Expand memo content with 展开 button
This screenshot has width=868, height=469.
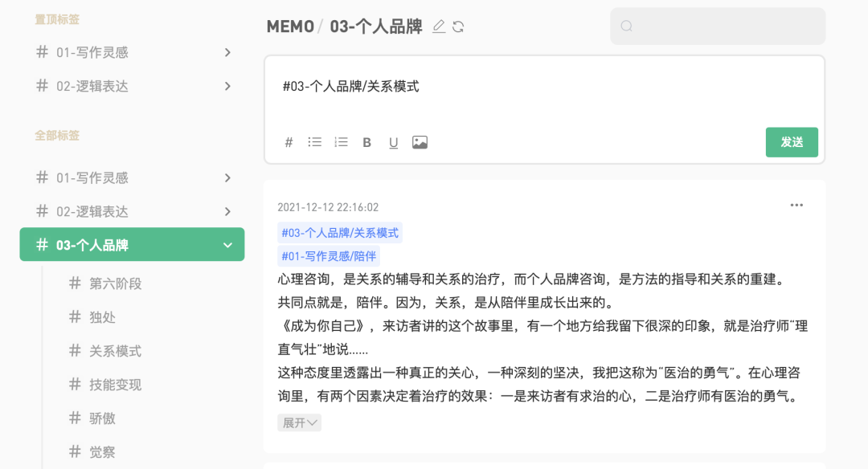pos(300,423)
